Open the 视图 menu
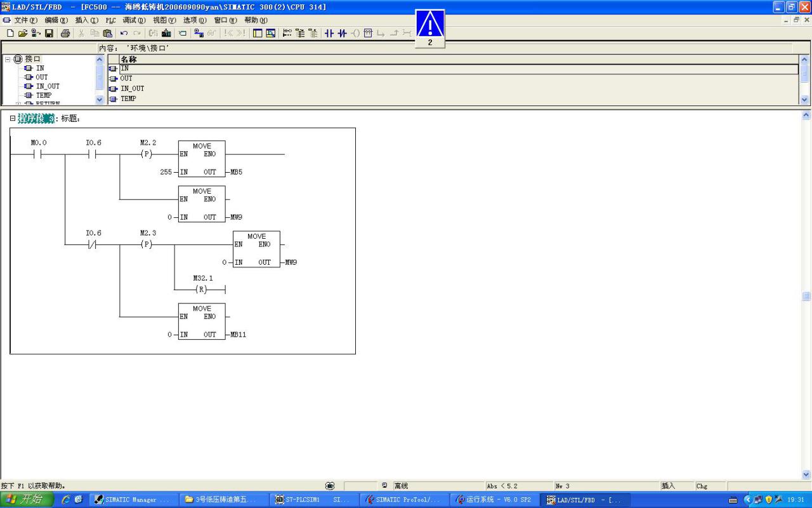The height and width of the screenshot is (508, 812). tap(164, 20)
